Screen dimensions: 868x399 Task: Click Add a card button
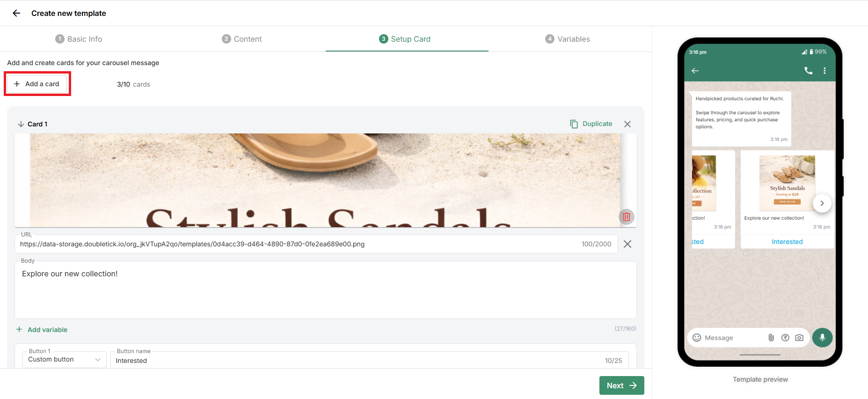point(37,84)
